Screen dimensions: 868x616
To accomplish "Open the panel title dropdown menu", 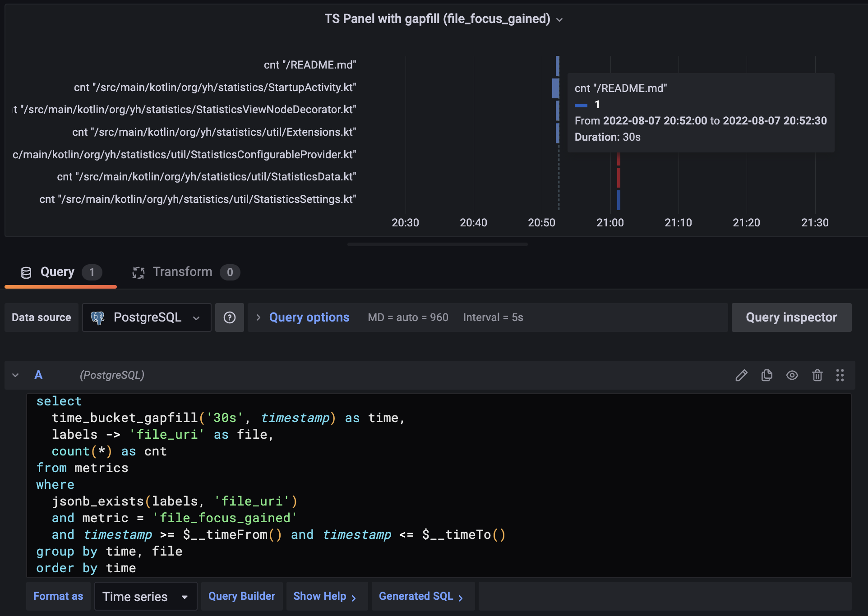I will pyautogui.click(x=559, y=20).
